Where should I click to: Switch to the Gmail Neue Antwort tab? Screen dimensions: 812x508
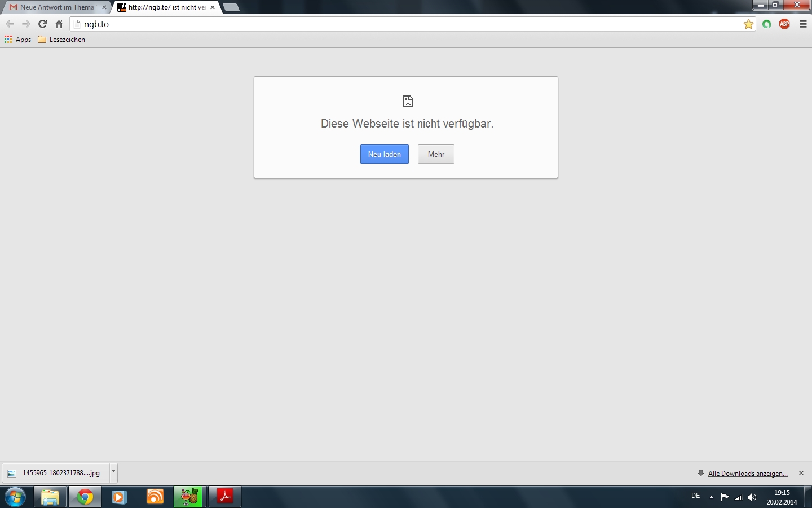(x=55, y=7)
